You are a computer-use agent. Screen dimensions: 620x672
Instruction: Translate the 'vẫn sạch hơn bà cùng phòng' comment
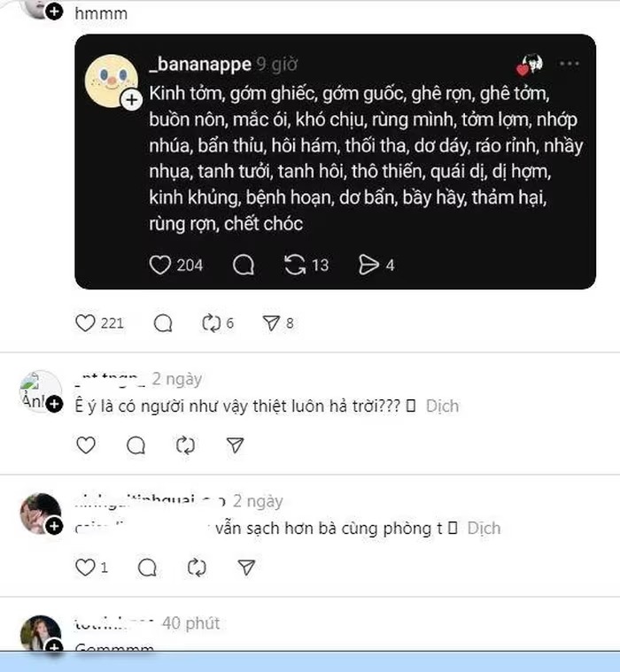(484, 529)
